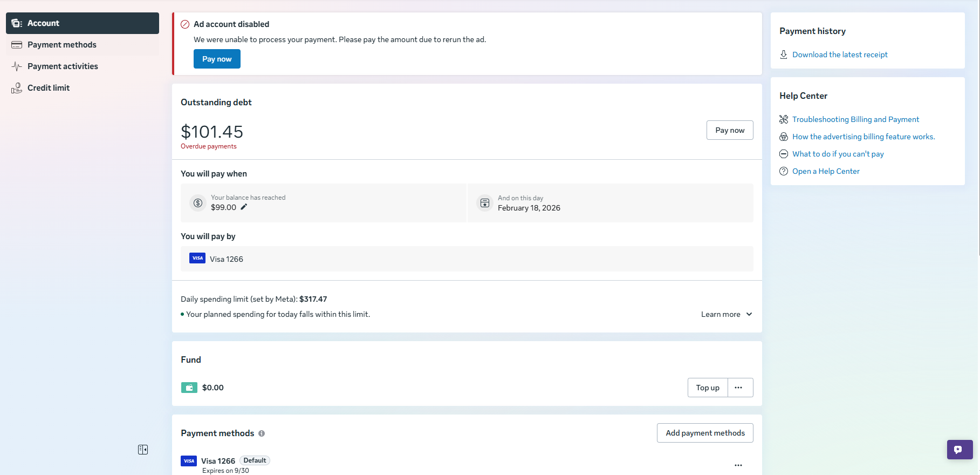
Task: Open Troubleshooting Billing and Payment link
Action: tap(855, 119)
